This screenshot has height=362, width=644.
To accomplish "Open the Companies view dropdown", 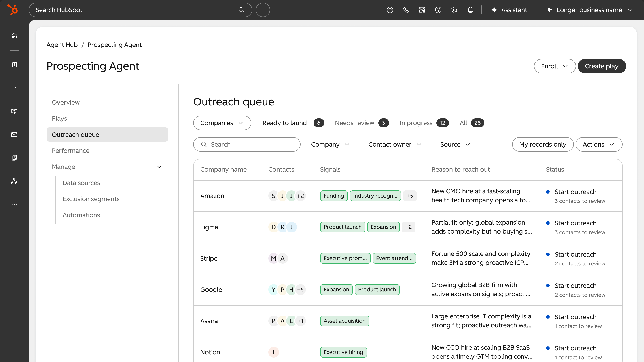I will 222,123.
